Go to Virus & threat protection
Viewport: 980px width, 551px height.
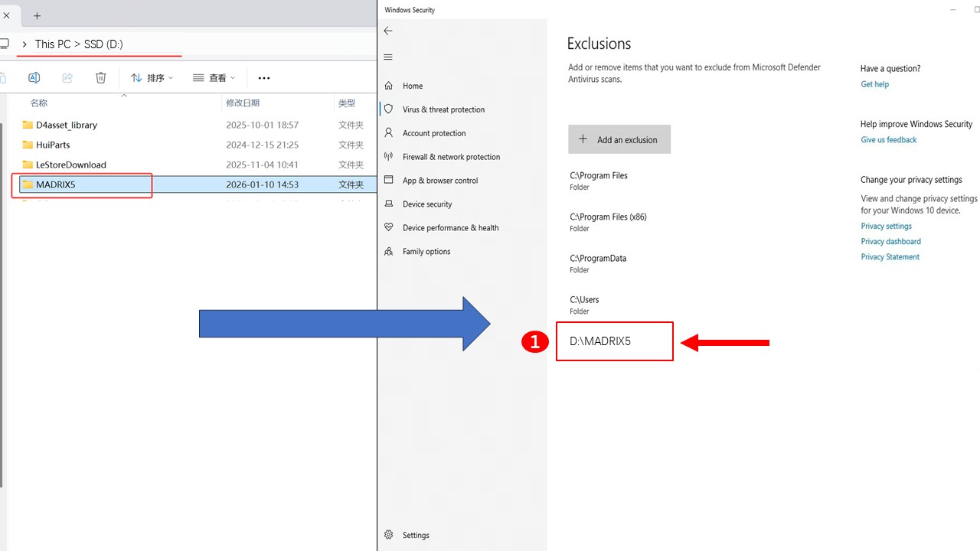click(x=443, y=109)
